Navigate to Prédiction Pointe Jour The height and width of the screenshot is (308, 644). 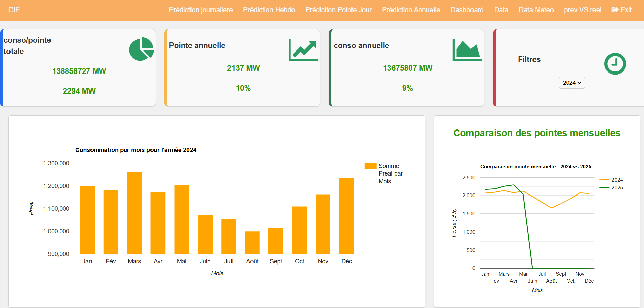coord(338,10)
